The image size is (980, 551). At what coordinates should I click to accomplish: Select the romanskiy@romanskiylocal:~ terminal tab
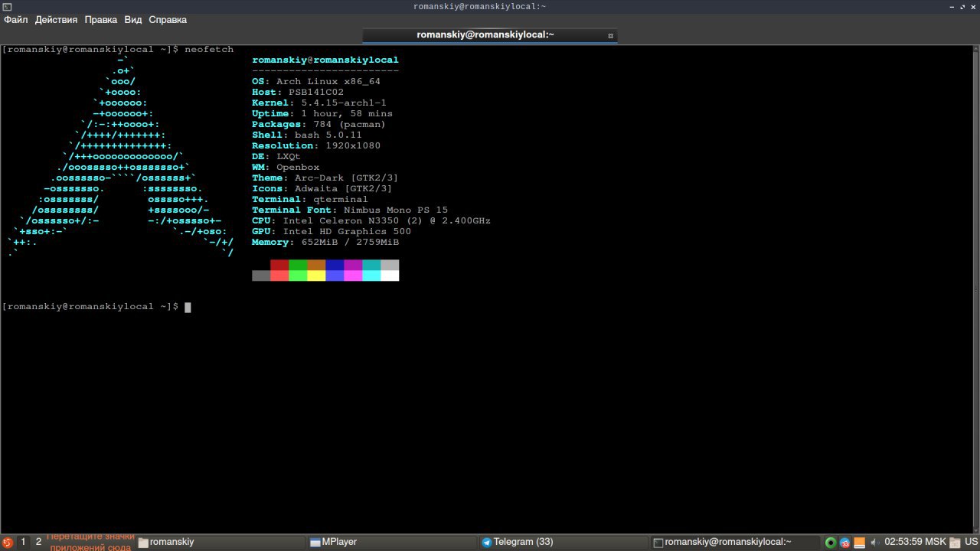[x=489, y=35]
